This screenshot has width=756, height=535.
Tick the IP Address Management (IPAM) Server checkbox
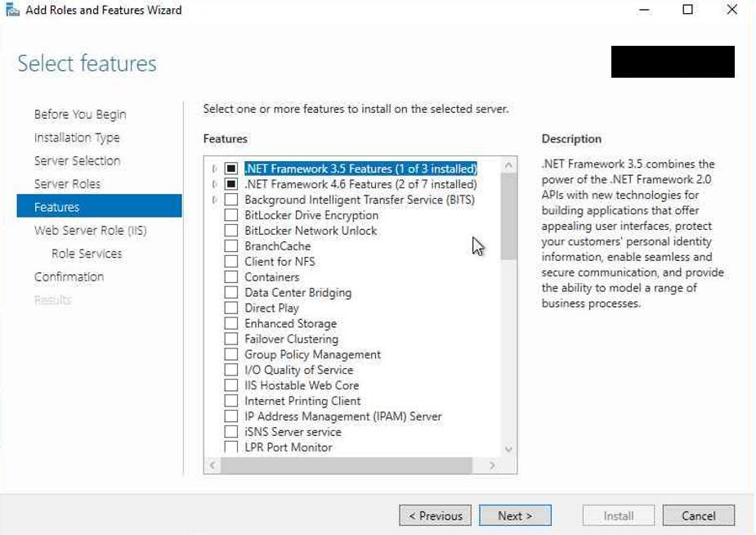tap(231, 416)
